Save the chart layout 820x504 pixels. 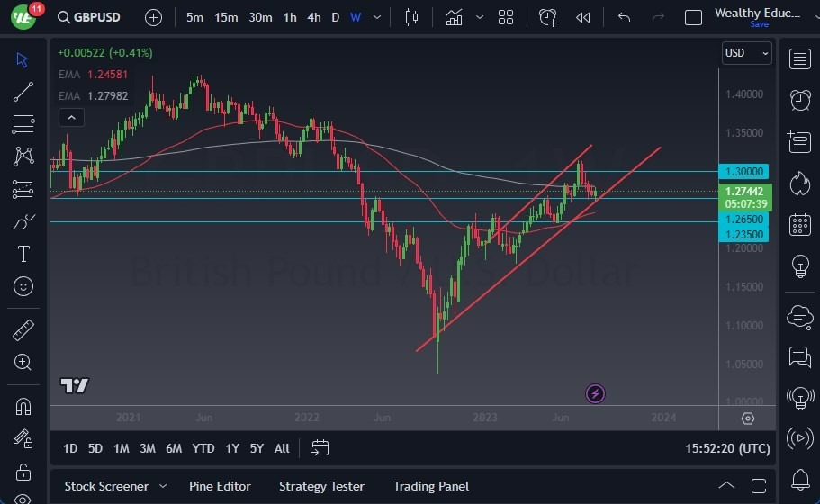759,24
